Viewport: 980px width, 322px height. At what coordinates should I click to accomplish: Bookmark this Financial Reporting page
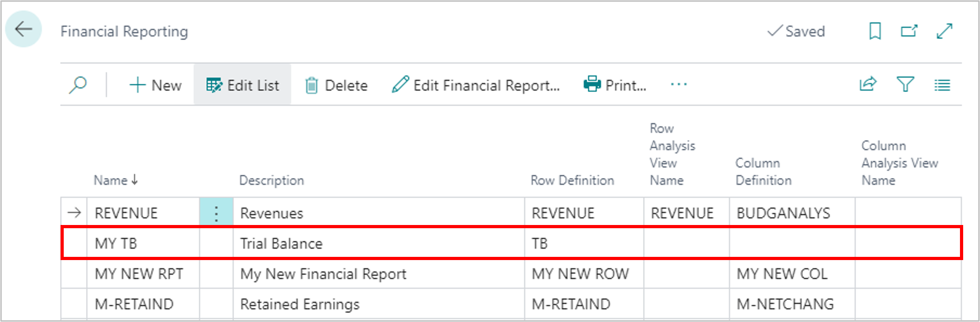coord(874,31)
